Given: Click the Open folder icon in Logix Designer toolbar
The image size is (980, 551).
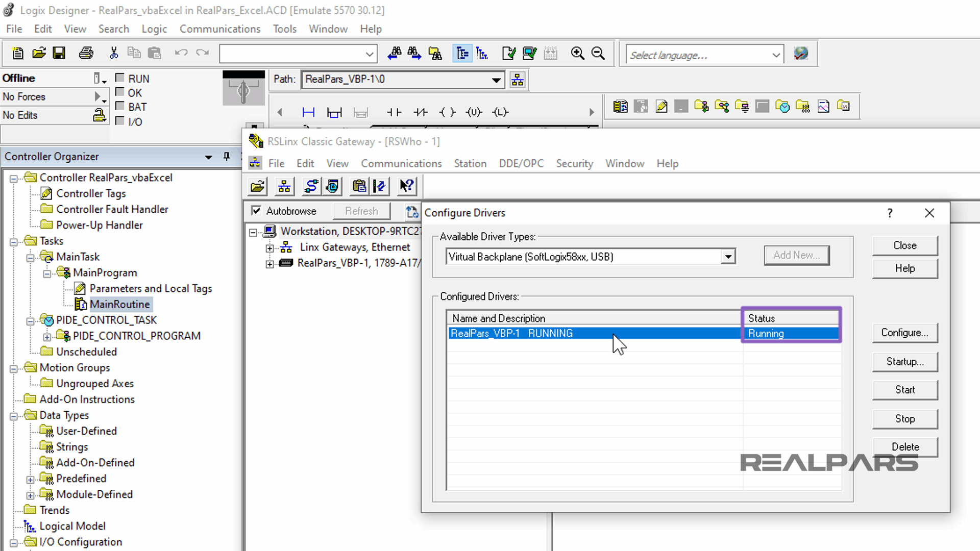Looking at the screenshot, I should tap(39, 53).
